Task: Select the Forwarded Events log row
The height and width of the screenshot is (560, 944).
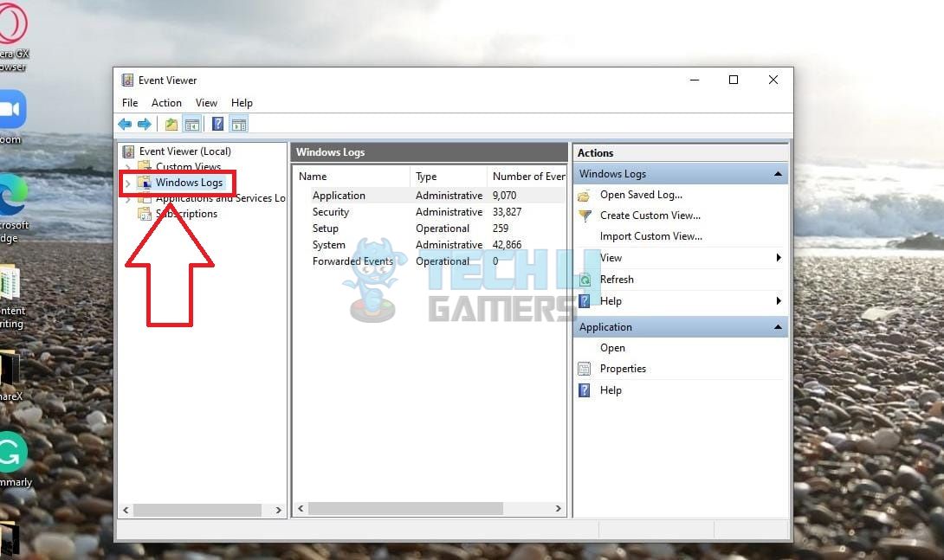Action: 430,261
